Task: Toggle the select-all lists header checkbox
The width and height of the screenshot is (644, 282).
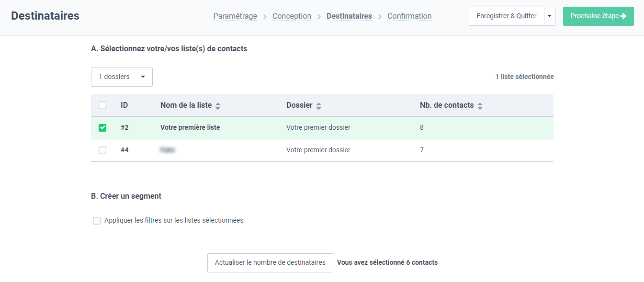Action: [x=102, y=105]
